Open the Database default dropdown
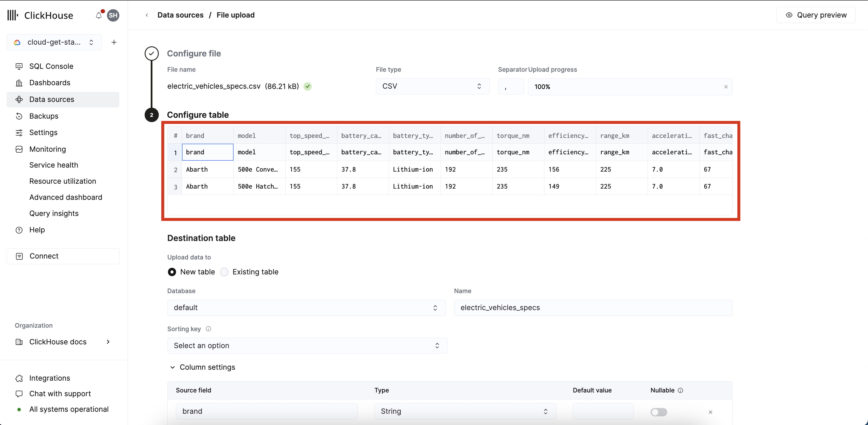This screenshot has width=868, height=425. 306,308
